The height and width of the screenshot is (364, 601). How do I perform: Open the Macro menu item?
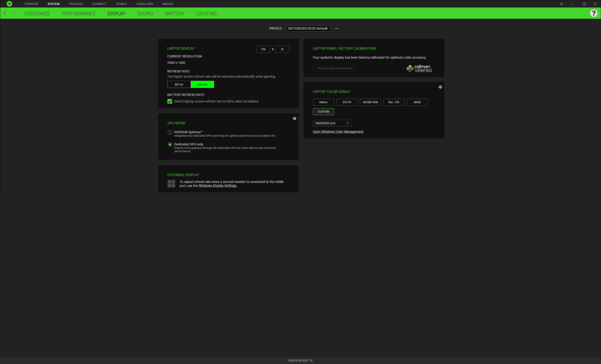pos(168,4)
